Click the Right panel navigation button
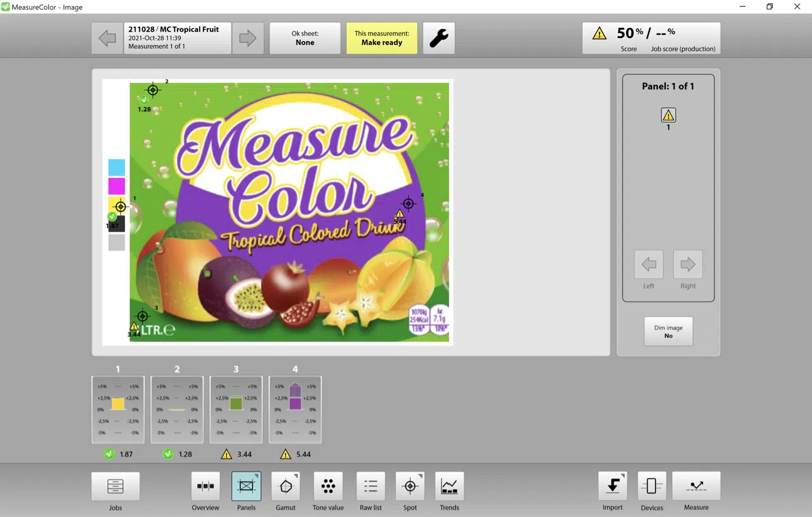This screenshot has width=812, height=517. point(688,264)
